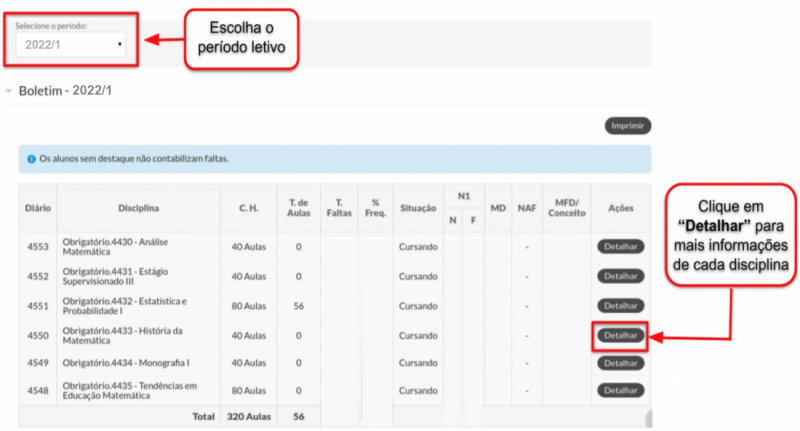Click the MFD/Conceito column header

click(566, 208)
